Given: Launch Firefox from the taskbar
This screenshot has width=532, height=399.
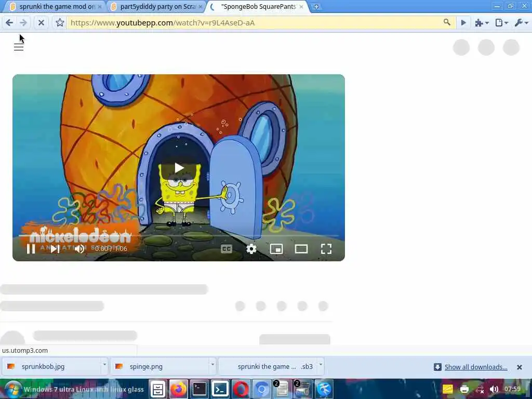Looking at the screenshot, I should tap(179, 389).
